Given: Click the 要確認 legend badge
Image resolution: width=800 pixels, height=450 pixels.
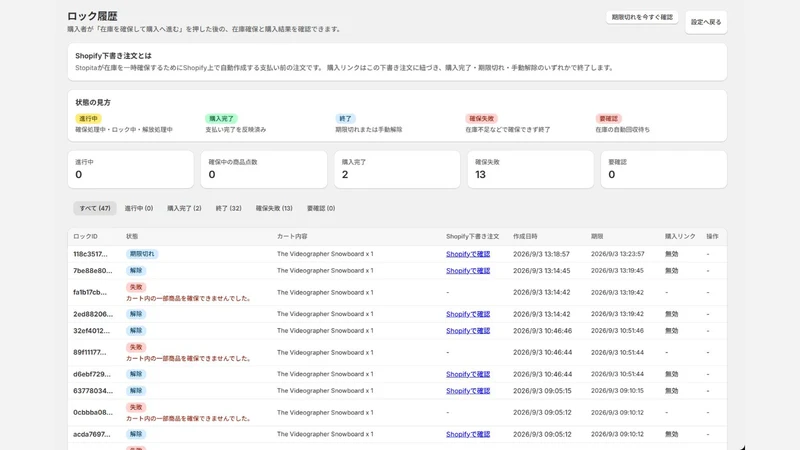Looking at the screenshot, I should pyautogui.click(x=608, y=118).
